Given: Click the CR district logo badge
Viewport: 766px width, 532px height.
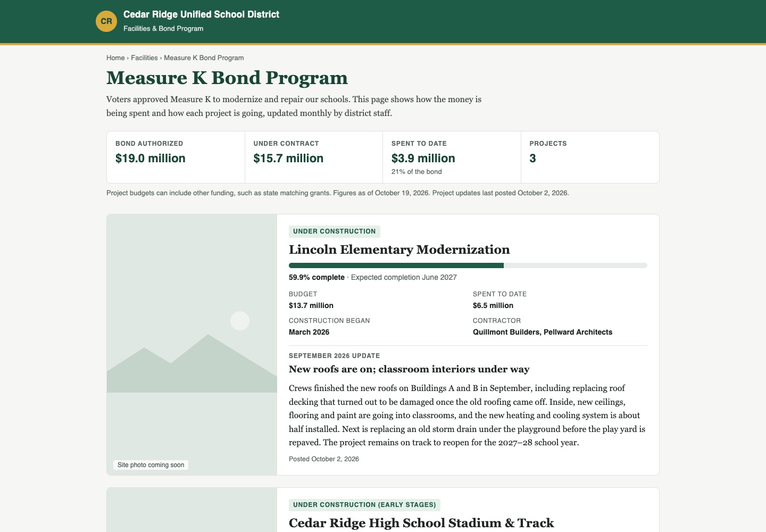Looking at the screenshot, I should [106, 21].
